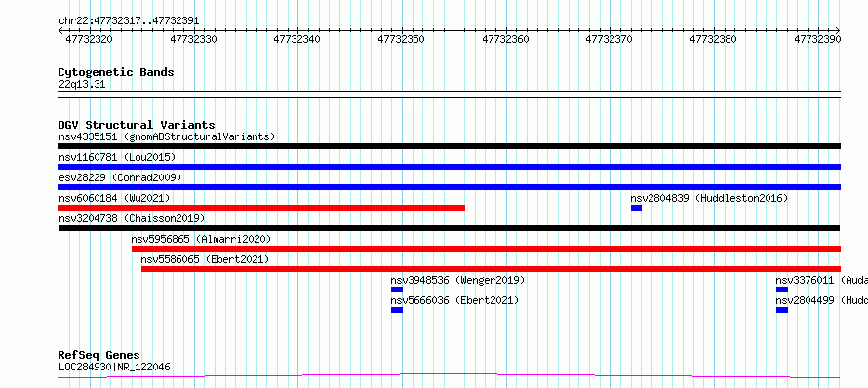Viewport: 868px width, 388px height.
Task: Click the Cytogenetic Bands track title
Action: (116, 72)
